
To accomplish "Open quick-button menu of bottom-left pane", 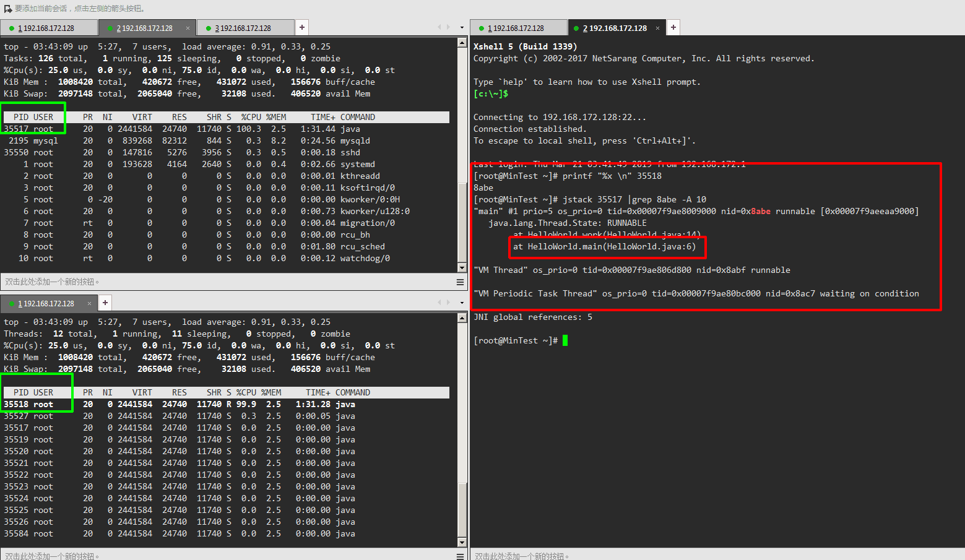I will [460, 556].
